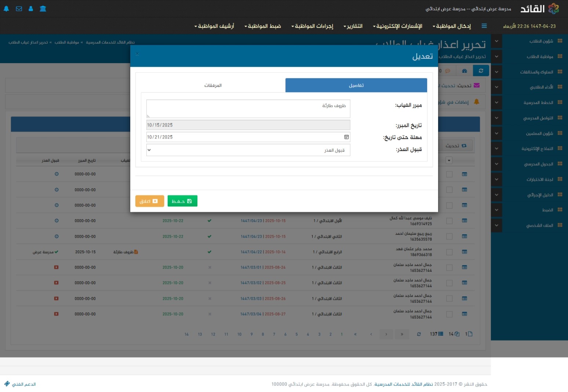Open the messages envelope icon in the top bar
Image resolution: width=568 pixels, height=392 pixels.
click(x=19, y=9)
